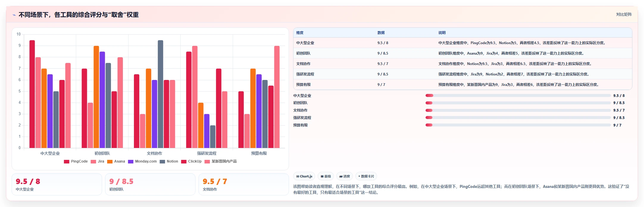Click the 9 / 8.5 value beside 强研发流程 progress bar
Image resolution: width=644 pixels, height=207 pixels.
[619, 118]
